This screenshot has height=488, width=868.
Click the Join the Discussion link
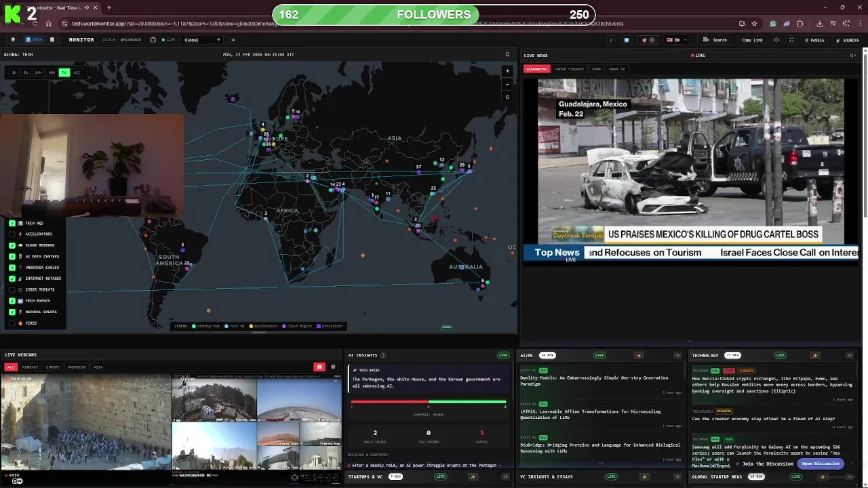point(768,464)
